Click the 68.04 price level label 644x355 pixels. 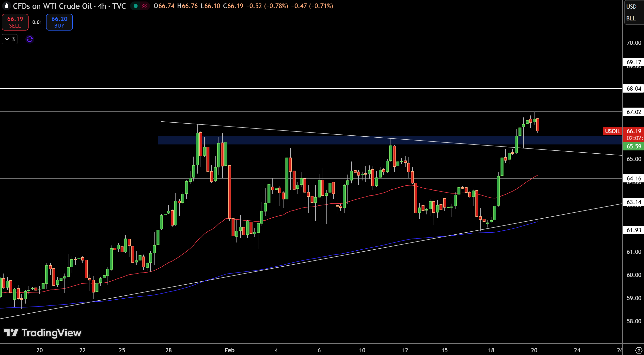(633, 88)
